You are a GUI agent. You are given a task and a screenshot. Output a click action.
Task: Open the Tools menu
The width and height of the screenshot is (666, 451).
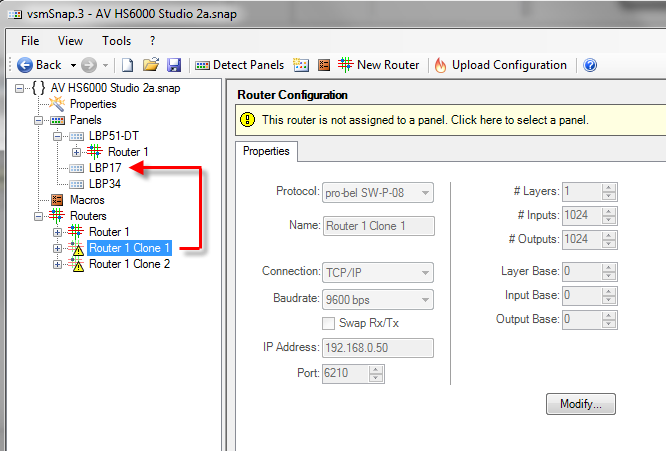coord(116,41)
